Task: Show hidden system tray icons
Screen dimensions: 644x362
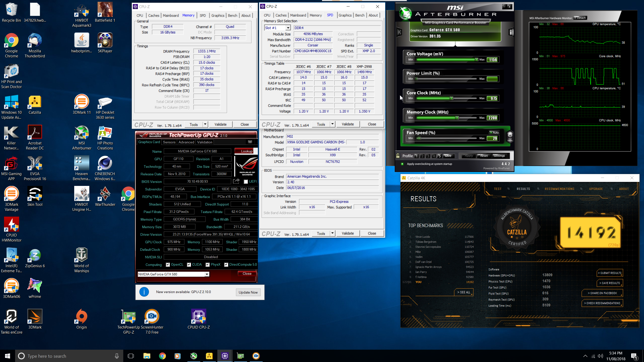Action: 585,356
